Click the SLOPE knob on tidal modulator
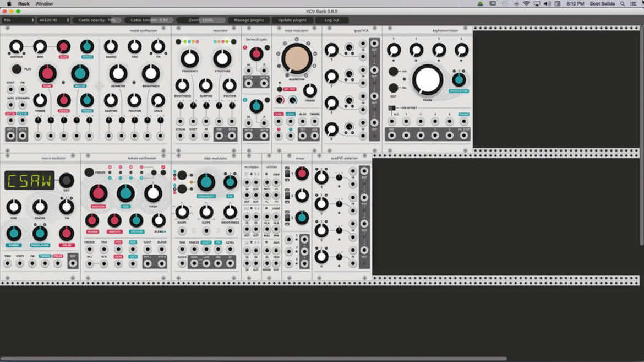This screenshot has width=644, height=362. click(x=206, y=212)
